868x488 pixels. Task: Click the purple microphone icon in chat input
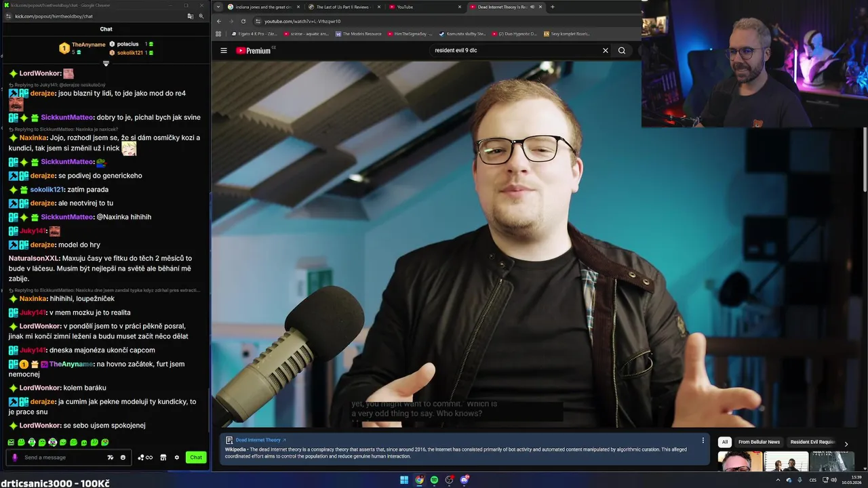[15, 457]
